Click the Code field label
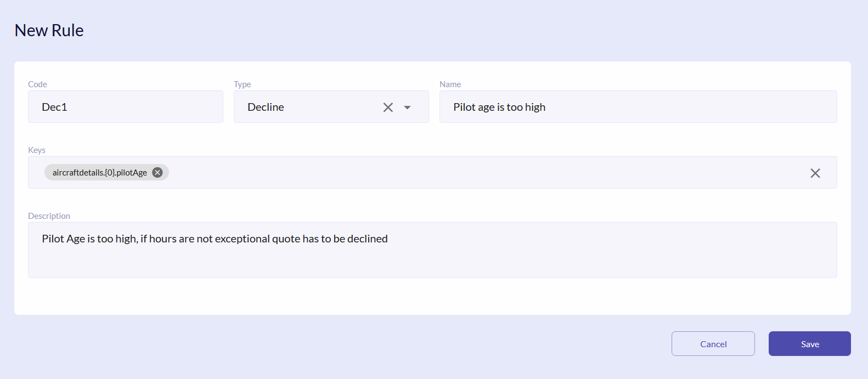 point(37,84)
